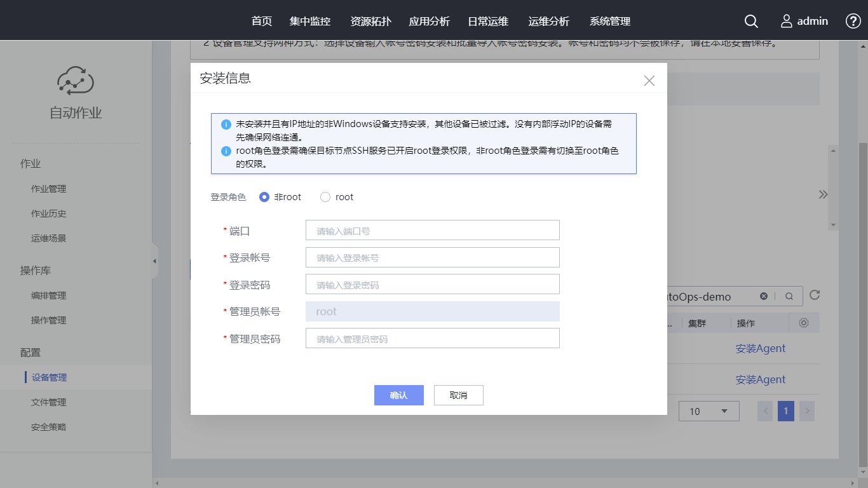Click the refresh icon beside search box

[x=815, y=295]
